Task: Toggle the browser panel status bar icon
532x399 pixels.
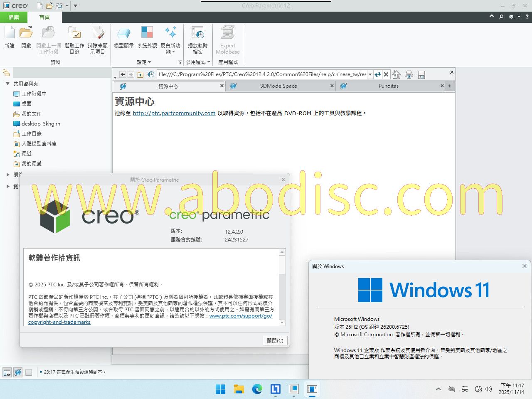Action: tap(18, 372)
